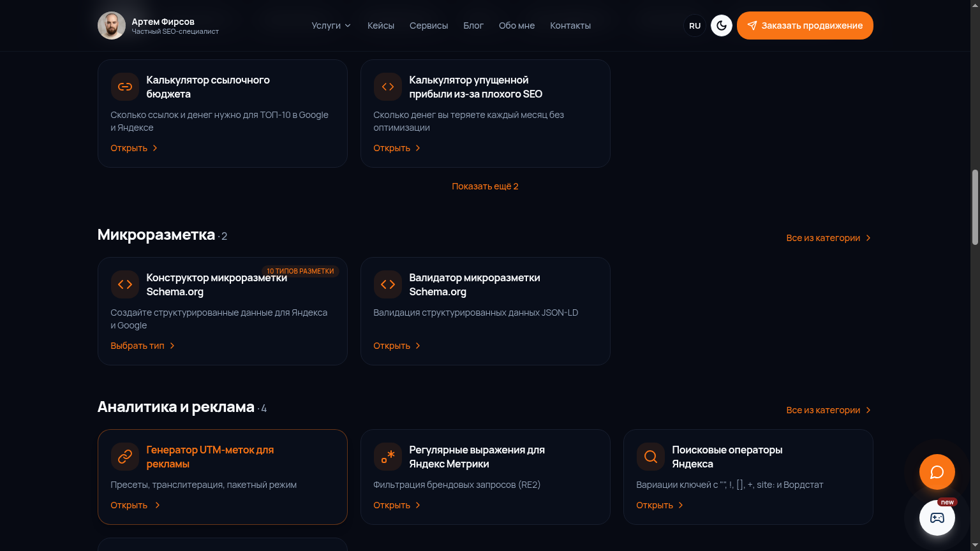980x551 pixels.
Task: Open Все из категории for Микроразметка
Action: pos(829,238)
